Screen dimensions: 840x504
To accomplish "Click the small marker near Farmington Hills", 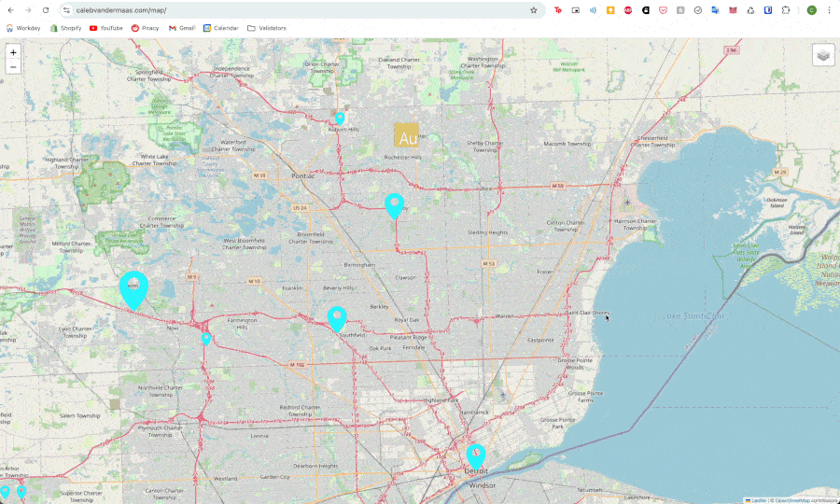I will (x=206, y=338).
